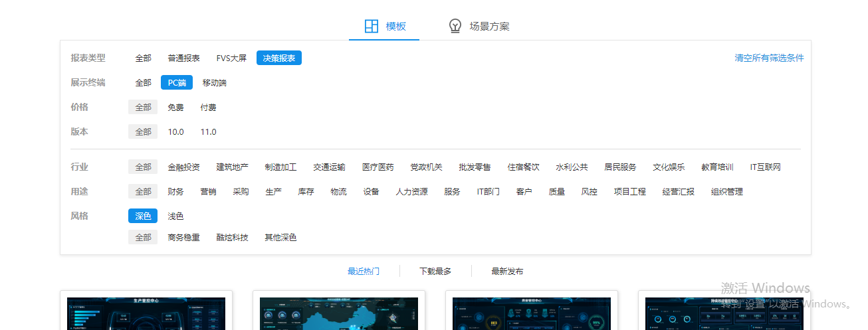Image resolution: width=868 pixels, height=330 pixels.
Task: Filter usage by 经营汇报
Action: click(x=678, y=191)
